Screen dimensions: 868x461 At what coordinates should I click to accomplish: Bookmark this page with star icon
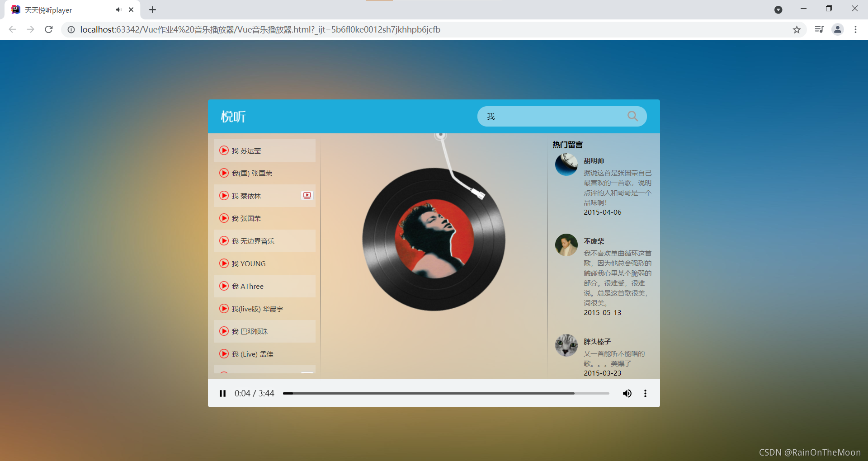(x=797, y=29)
